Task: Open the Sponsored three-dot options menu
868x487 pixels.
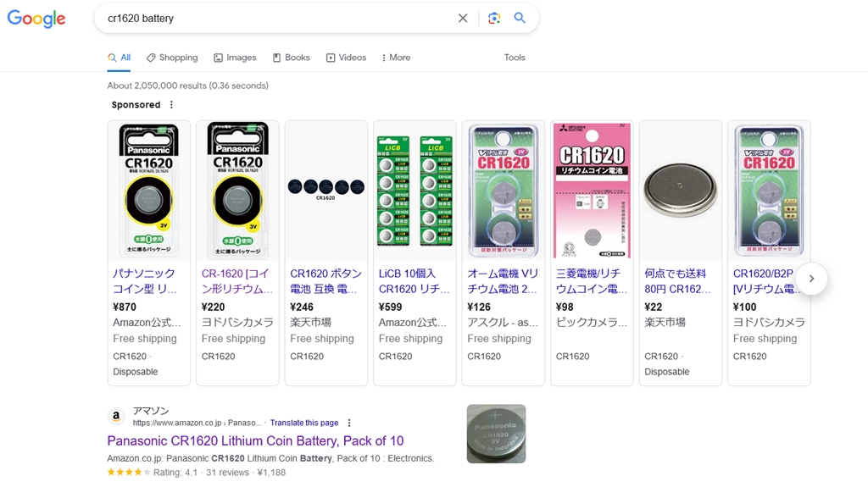Action: (171, 105)
